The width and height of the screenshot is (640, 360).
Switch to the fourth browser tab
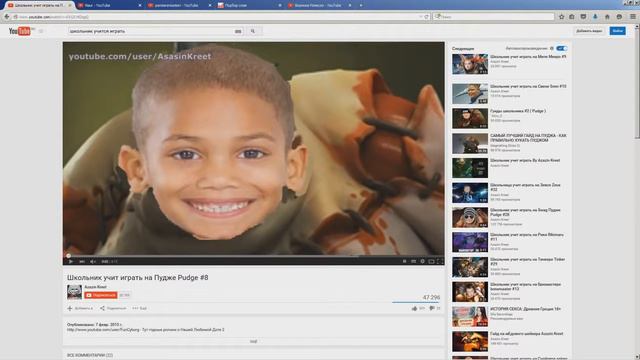click(x=249, y=5)
